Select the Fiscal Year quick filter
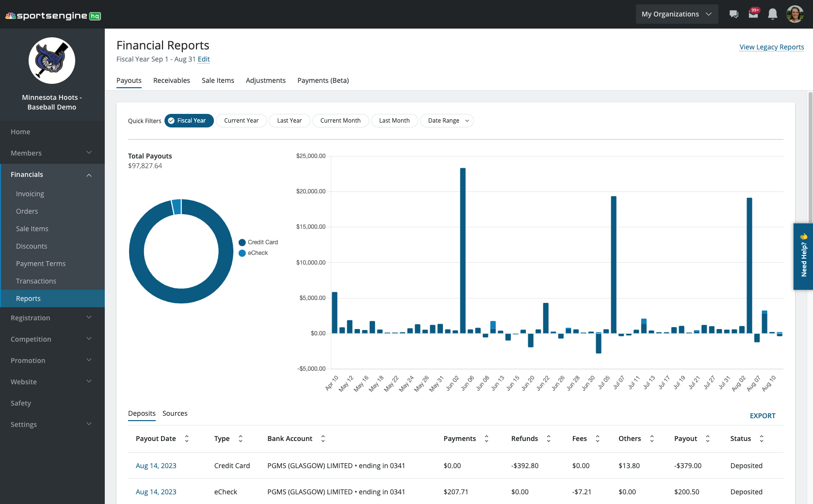This screenshot has height=504, width=813. click(x=189, y=120)
